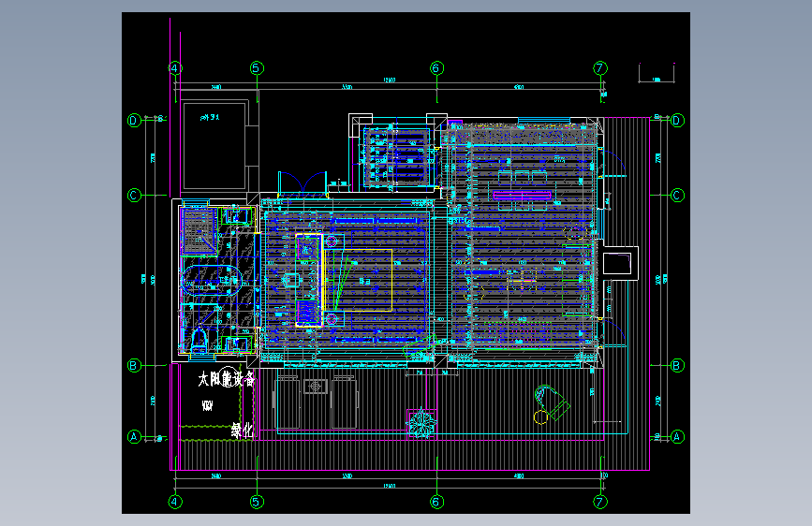Click the potted plant symbol on the terrace
The width and height of the screenshot is (812, 526).
coord(421,423)
